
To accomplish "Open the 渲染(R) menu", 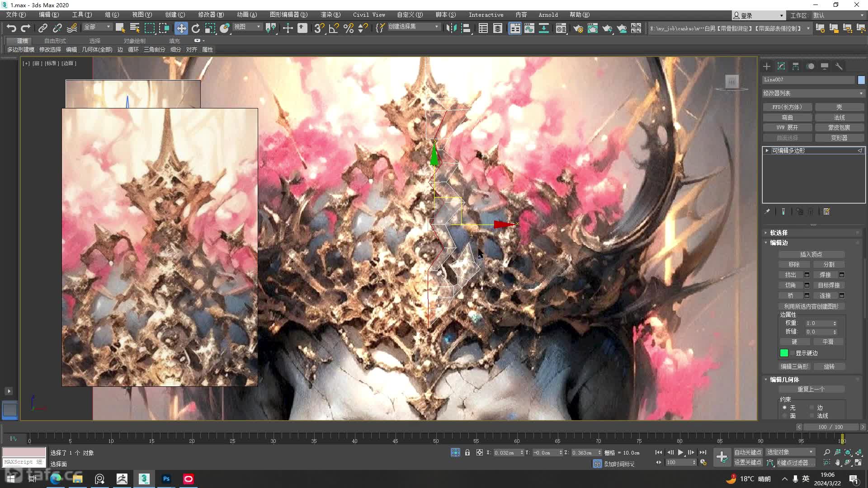I will coord(330,15).
